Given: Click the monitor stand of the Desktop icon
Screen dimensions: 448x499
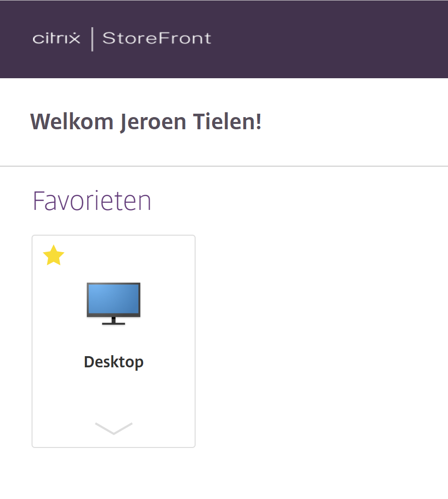Looking at the screenshot, I should [x=114, y=321].
